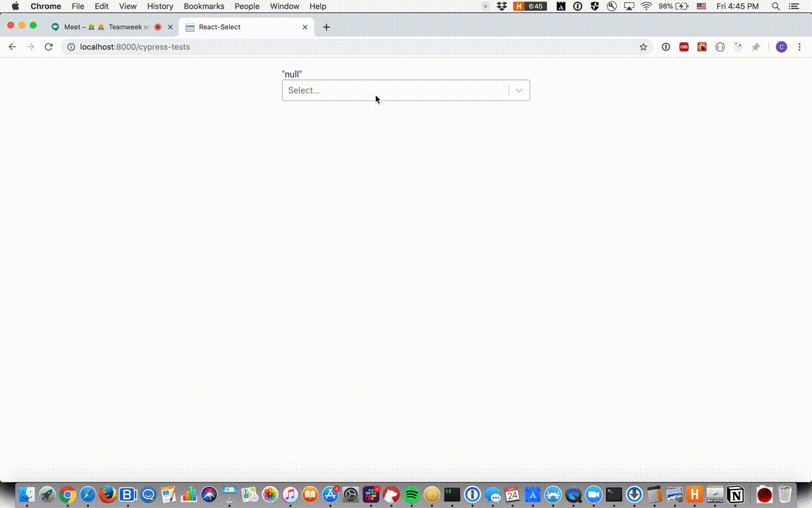Click the pin extension icon
This screenshot has height=508, width=812.
(756, 47)
